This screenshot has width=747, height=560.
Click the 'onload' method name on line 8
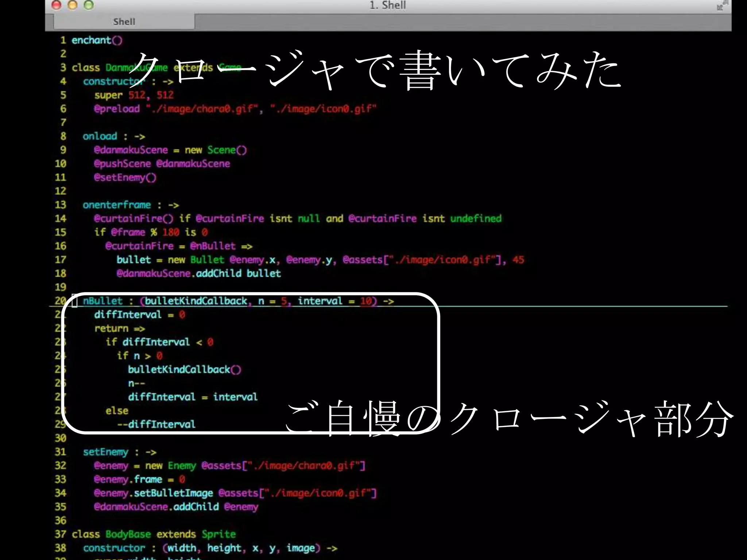pos(100,136)
